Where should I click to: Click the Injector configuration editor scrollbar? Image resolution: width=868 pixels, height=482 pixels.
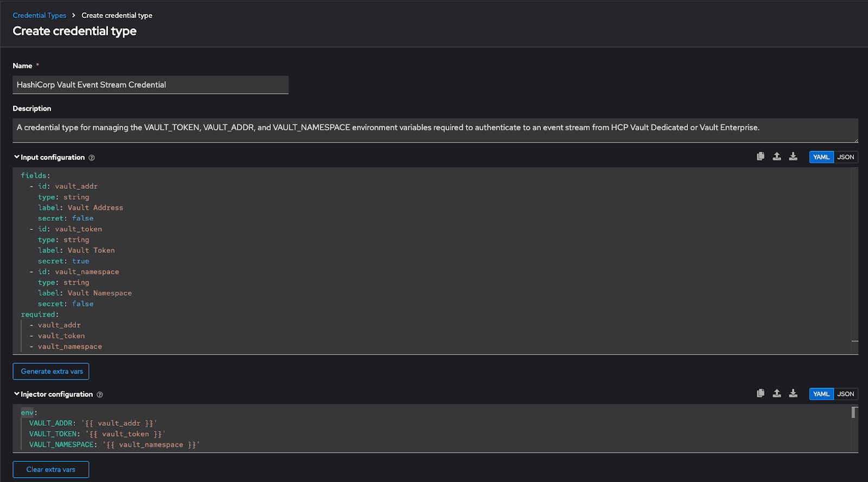(x=854, y=413)
